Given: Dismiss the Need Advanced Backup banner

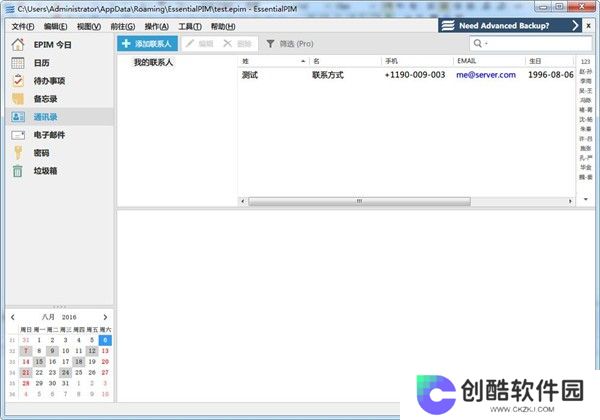Looking at the screenshot, I should pos(589,26).
